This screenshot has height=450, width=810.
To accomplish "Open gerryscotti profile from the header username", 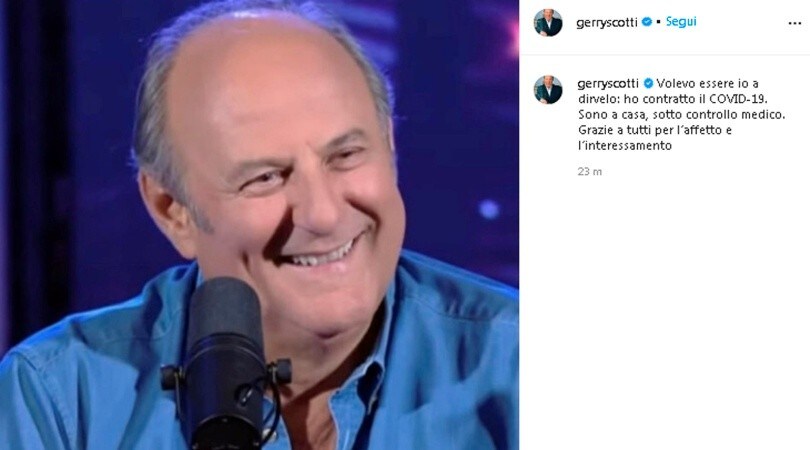I will coord(607,23).
